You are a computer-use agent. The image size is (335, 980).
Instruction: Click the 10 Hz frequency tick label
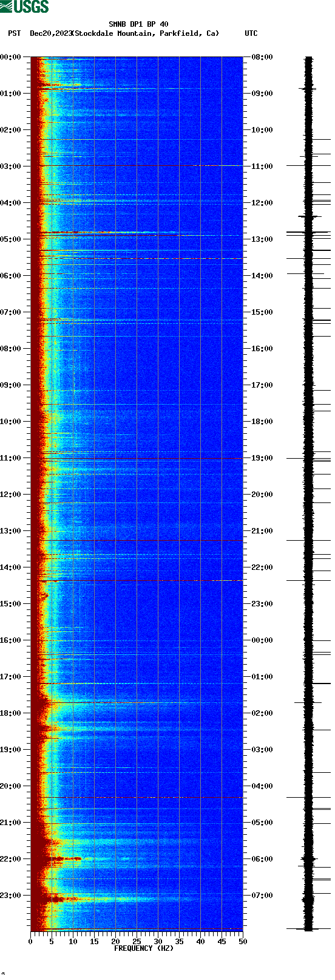point(73,942)
